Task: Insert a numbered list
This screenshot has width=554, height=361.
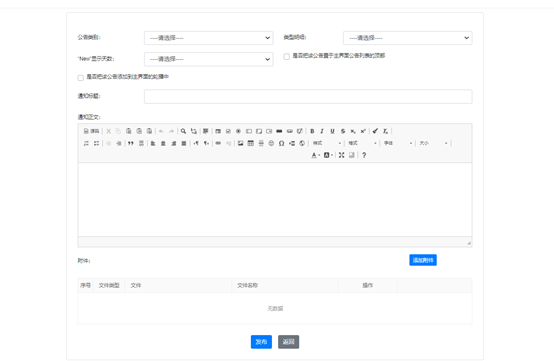Action: pyautogui.click(x=86, y=143)
